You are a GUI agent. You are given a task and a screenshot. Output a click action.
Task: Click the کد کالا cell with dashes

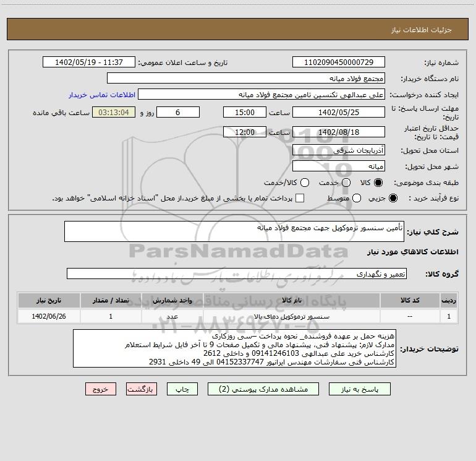tap(410, 316)
